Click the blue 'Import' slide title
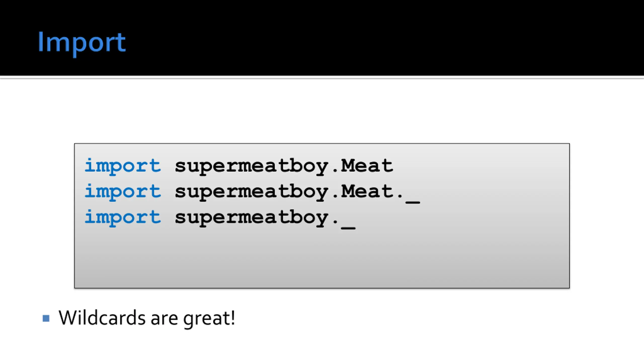 click(x=82, y=43)
